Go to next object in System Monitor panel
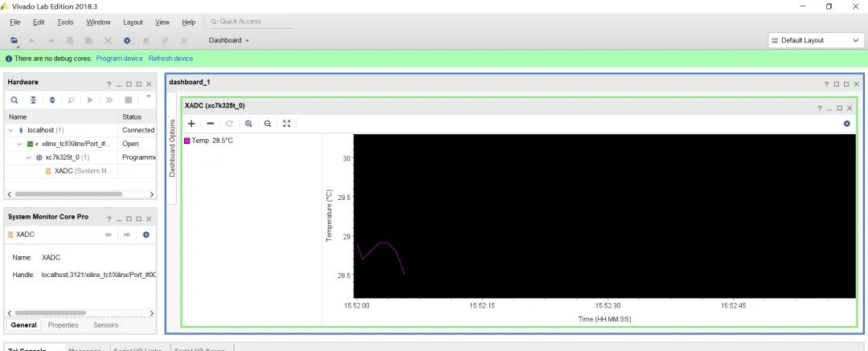 (127, 235)
